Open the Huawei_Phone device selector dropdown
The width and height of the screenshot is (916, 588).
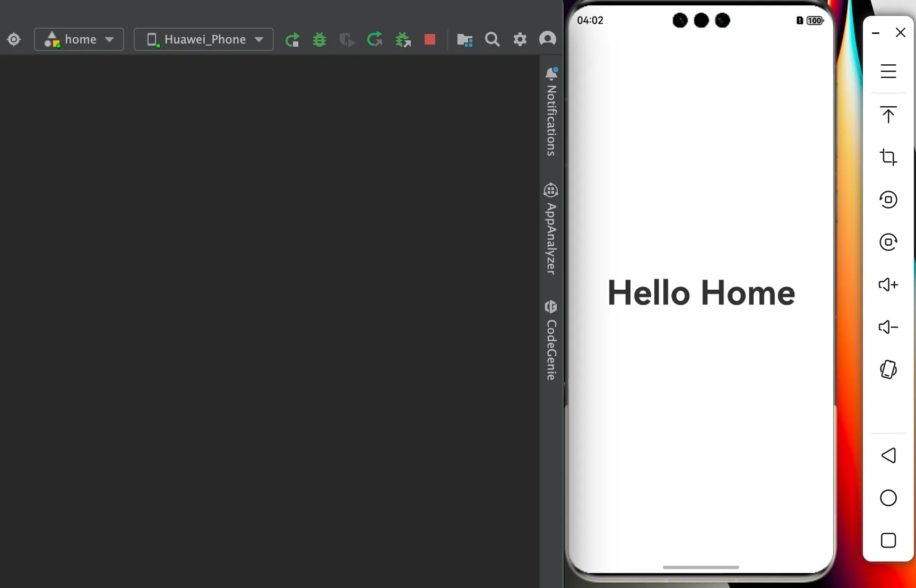(x=204, y=39)
